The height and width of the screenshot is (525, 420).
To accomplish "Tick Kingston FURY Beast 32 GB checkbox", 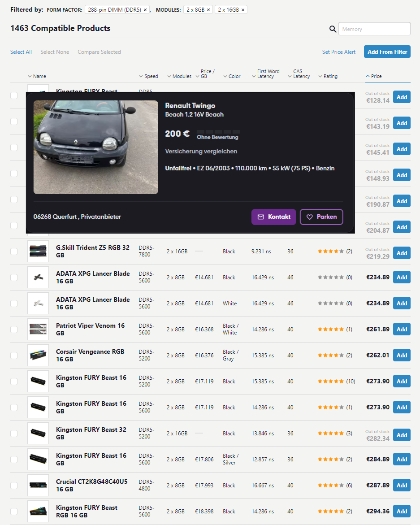I will pos(14,433).
